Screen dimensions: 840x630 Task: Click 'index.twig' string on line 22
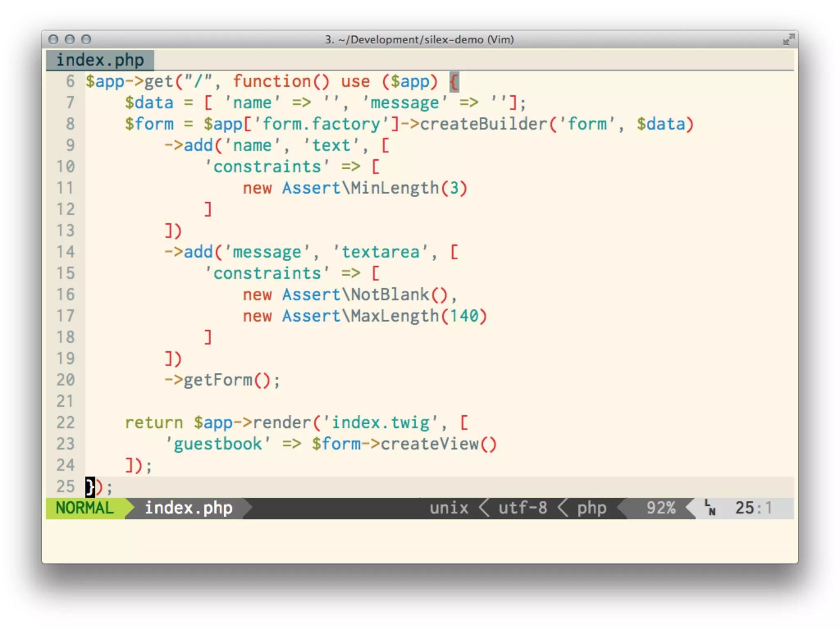tap(380, 423)
